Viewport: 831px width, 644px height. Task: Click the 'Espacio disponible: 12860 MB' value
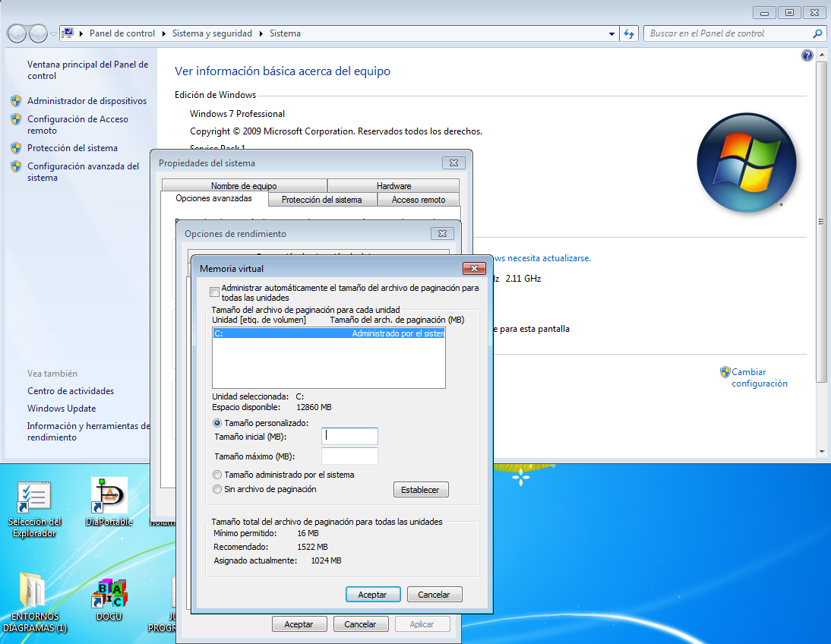point(314,408)
